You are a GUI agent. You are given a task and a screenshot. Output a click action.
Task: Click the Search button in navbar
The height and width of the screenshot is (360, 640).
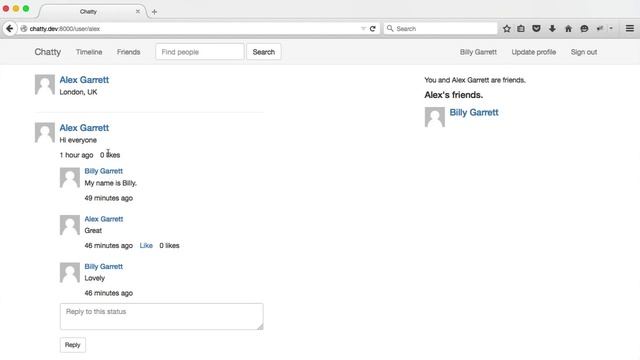point(264,52)
